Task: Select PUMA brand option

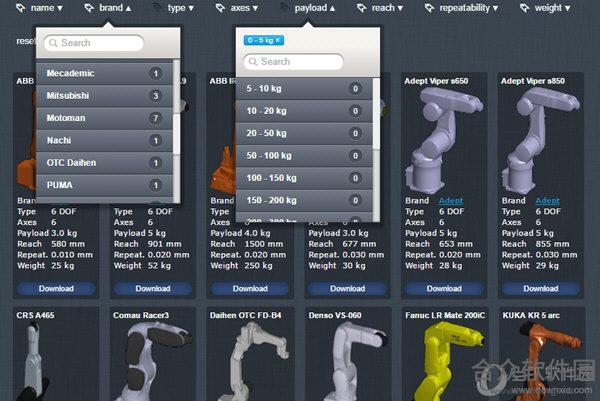Action: [x=104, y=185]
